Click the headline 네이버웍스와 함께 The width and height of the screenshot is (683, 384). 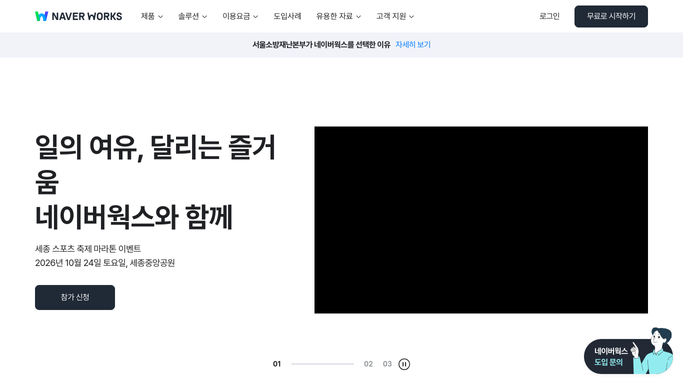134,217
